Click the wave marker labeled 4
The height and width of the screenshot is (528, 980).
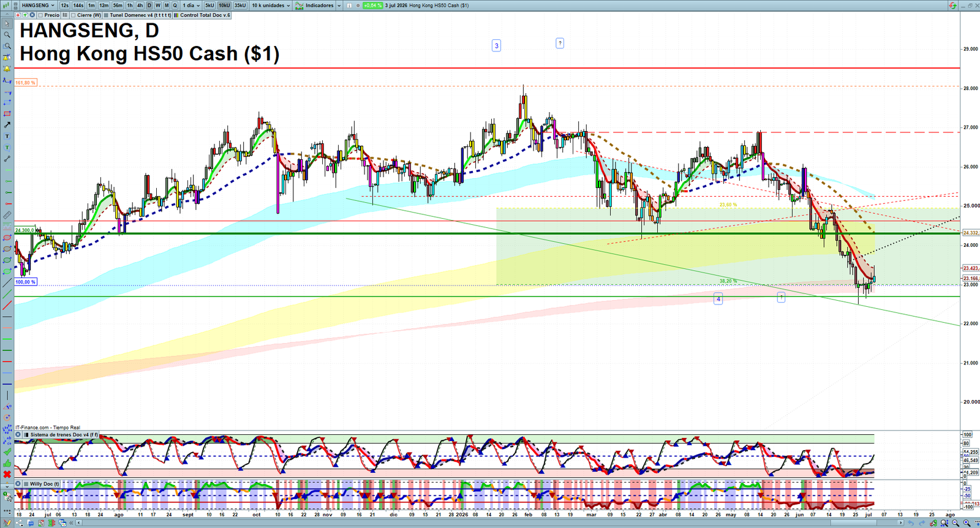pyautogui.click(x=718, y=299)
